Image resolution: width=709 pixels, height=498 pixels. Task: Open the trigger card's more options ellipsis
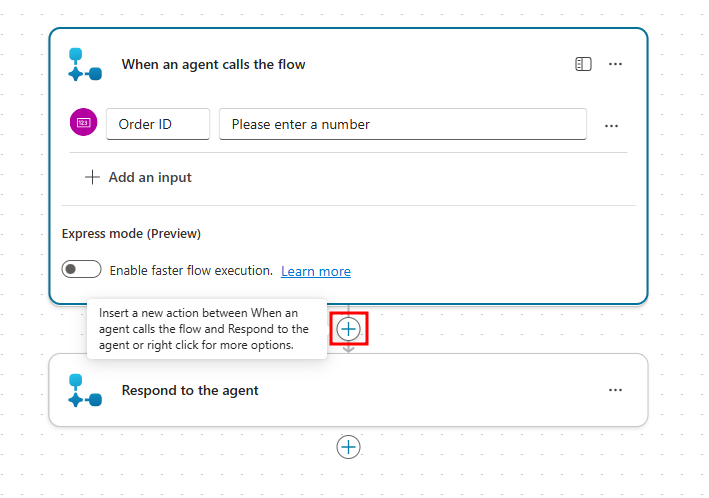(615, 64)
